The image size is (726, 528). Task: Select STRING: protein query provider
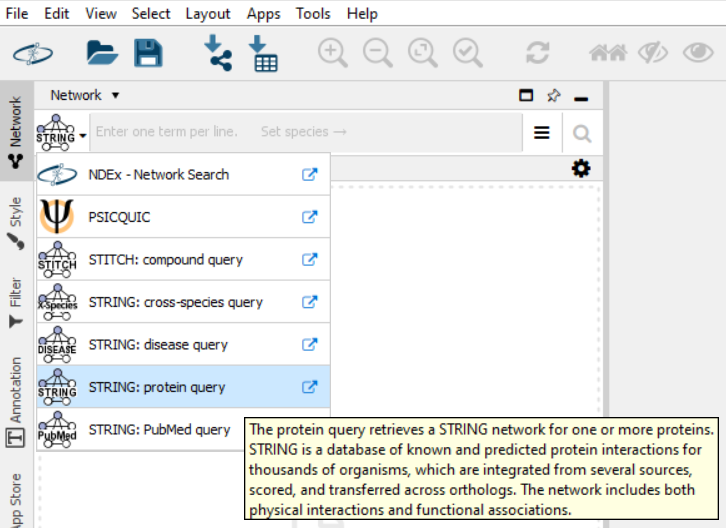[x=183, y=387]
